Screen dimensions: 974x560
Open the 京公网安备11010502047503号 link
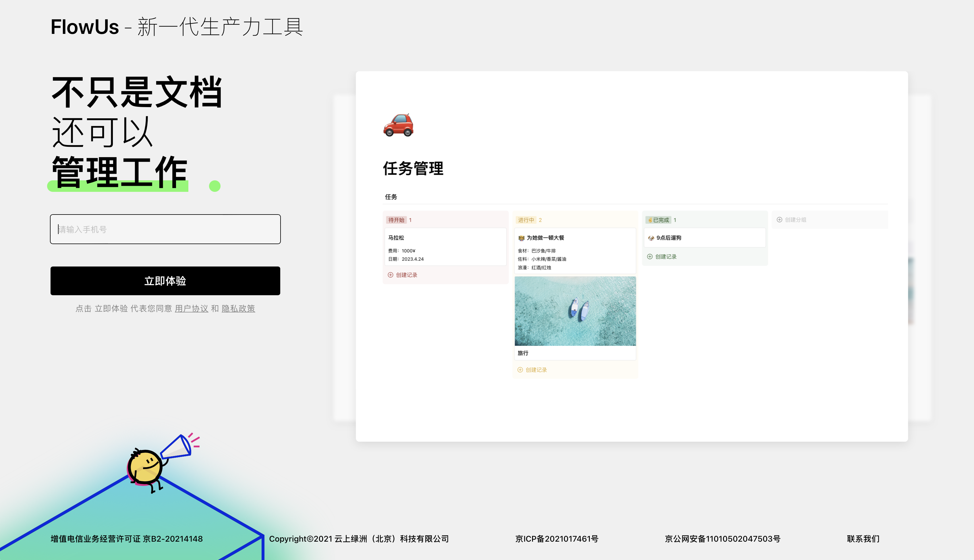722,539
